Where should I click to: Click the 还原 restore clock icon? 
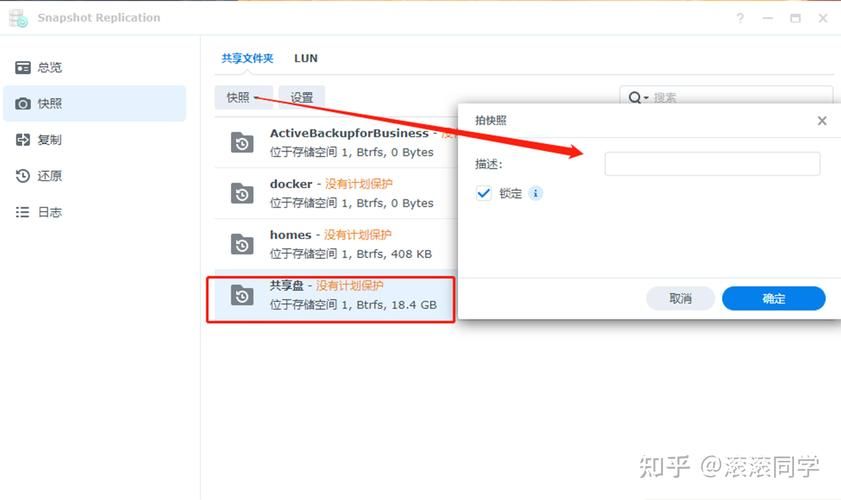click(x=23, y=175)
